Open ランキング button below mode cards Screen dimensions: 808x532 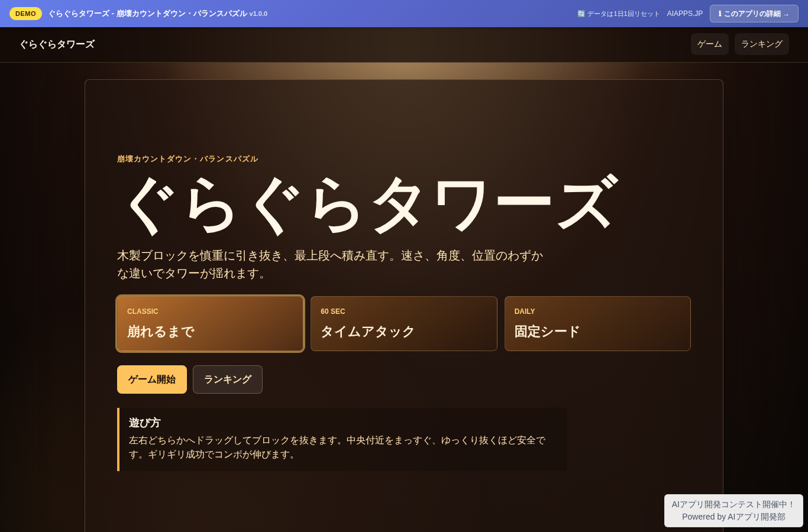coord(228,379)
